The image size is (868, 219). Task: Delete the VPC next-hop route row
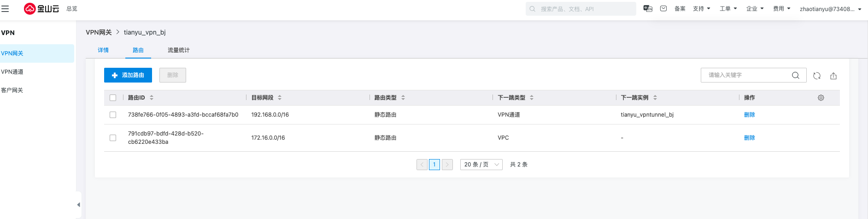(x=749, y=138)
